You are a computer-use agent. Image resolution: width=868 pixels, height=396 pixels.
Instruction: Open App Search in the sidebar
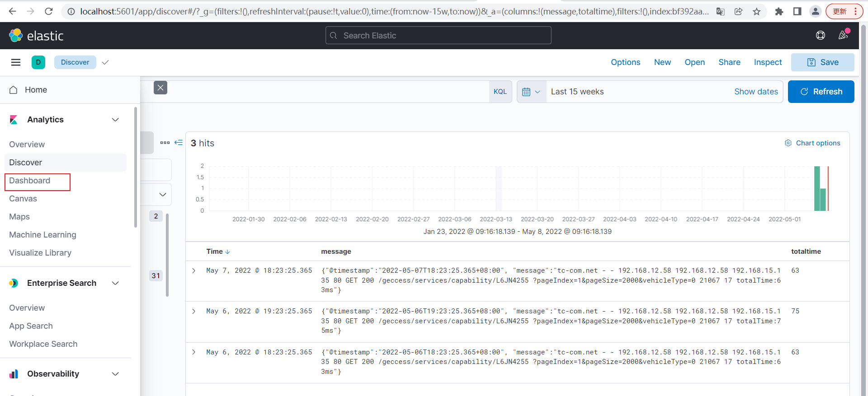coord(31,326)
